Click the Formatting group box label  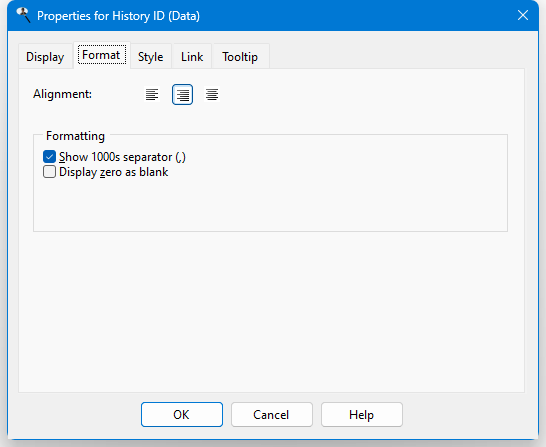75,136
